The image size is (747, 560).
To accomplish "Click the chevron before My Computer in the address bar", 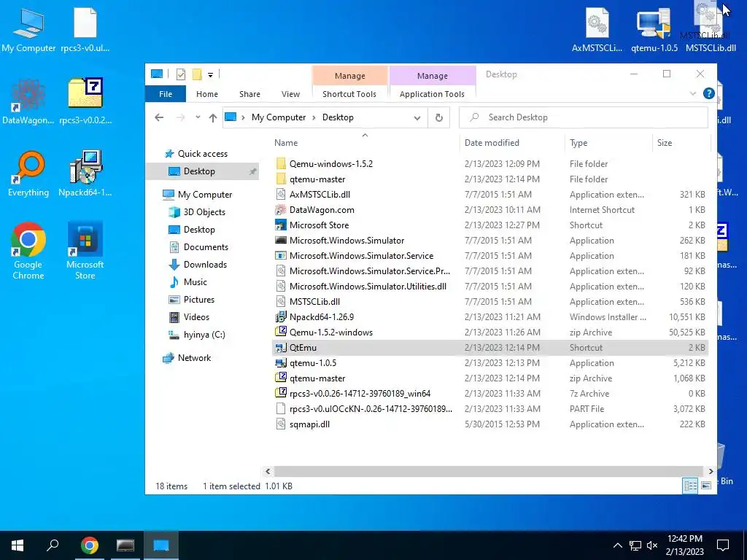I will click(x=244, y=117).
